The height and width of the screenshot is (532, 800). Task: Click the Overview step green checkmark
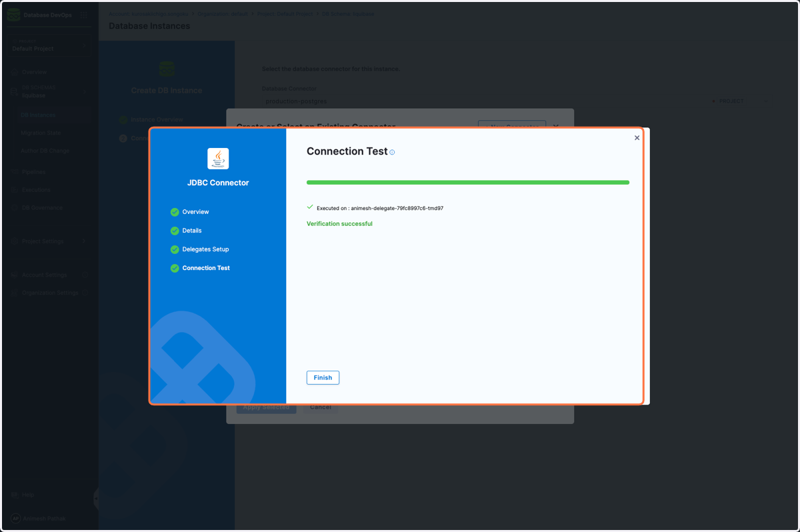(175, 212)
